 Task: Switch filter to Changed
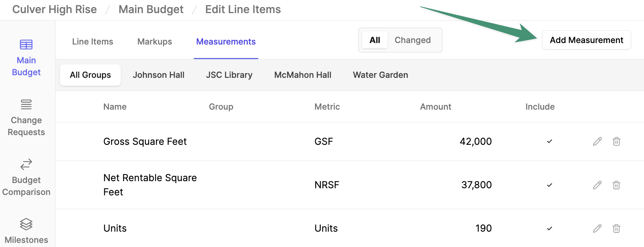pos(412,40)
